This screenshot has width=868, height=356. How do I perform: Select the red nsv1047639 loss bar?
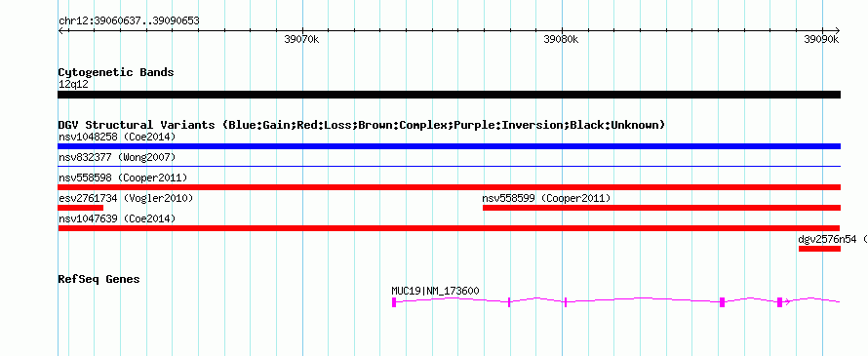tap(449, 228)
